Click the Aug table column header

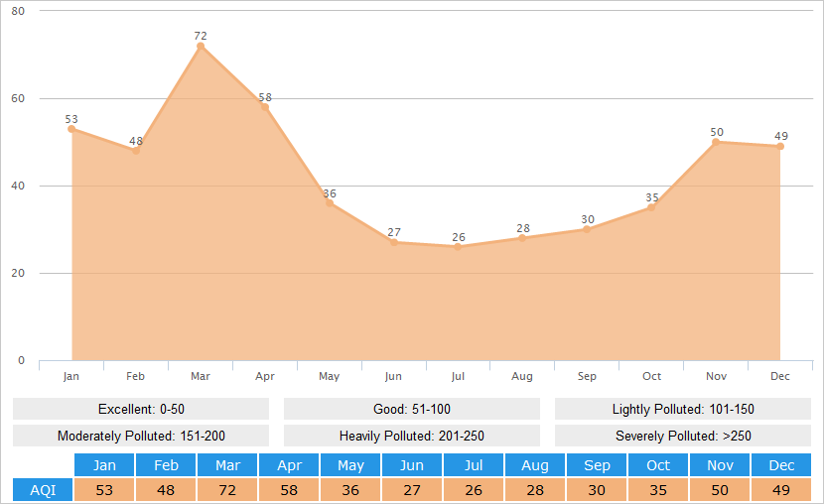[535, 465]
